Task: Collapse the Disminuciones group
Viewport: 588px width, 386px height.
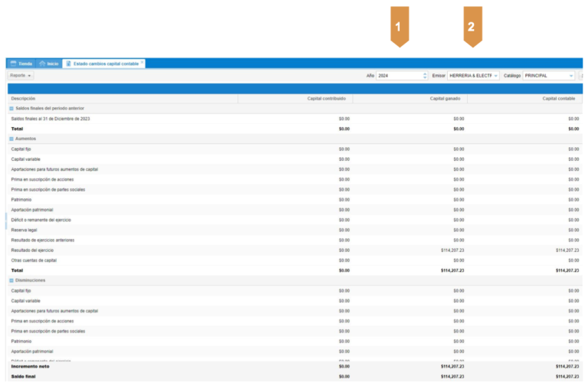Action: tap(11, 280)
